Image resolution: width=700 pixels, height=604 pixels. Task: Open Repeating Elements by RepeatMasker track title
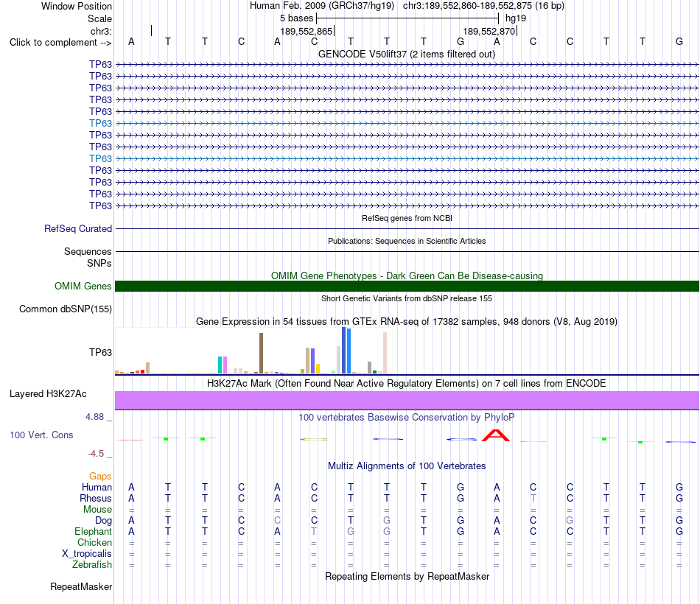(x=407, y=577)
